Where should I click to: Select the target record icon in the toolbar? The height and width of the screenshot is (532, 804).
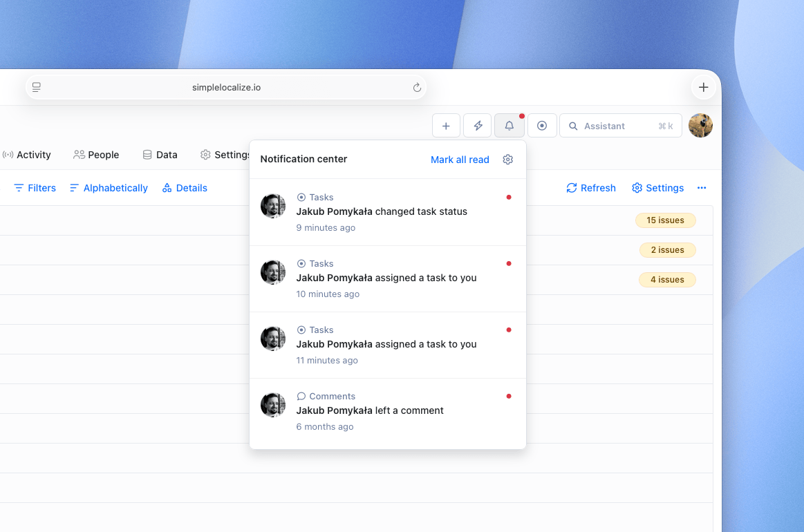click(x=542, y=125)
